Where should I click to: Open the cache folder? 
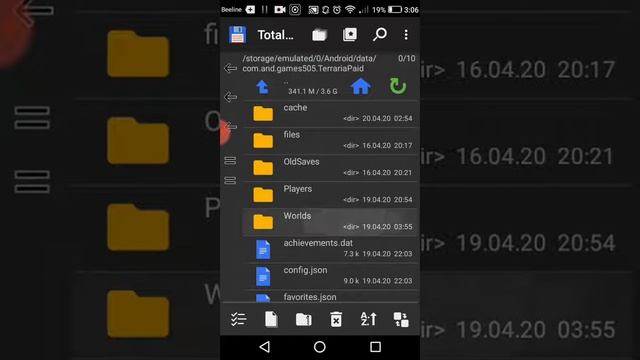click(331, 113)
